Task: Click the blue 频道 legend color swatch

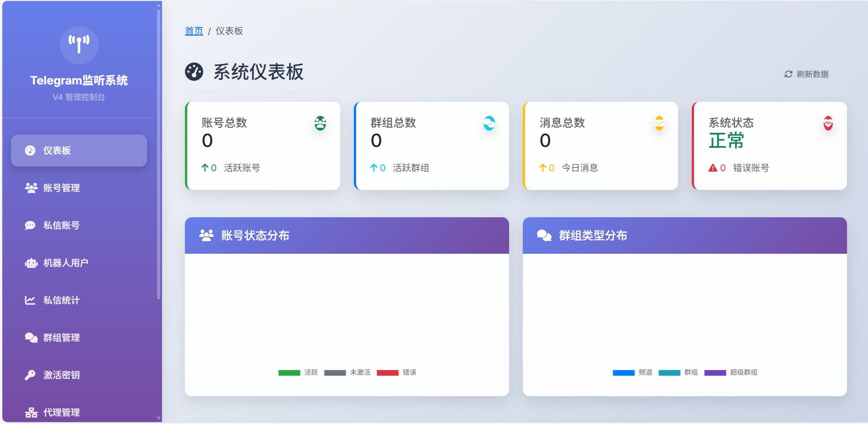Action: [x=623, y=373]
